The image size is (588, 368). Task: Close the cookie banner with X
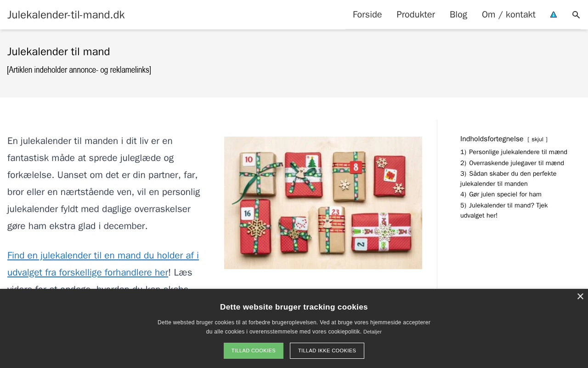(580, 297)
